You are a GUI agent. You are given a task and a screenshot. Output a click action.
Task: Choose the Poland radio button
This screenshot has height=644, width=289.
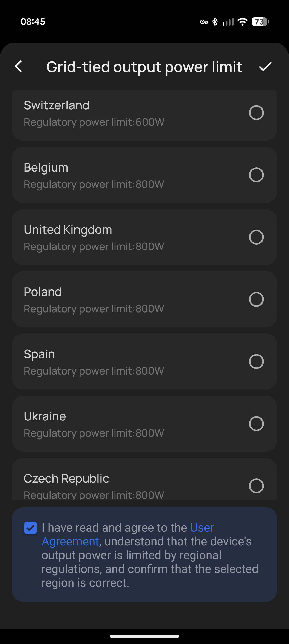(x=256, y=299)
